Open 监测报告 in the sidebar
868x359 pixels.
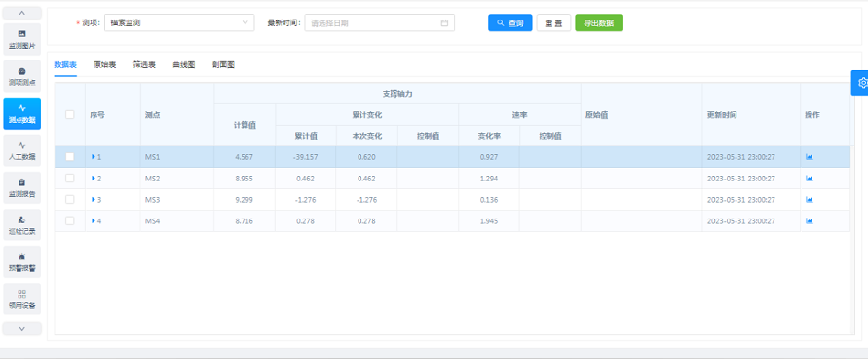22,188
